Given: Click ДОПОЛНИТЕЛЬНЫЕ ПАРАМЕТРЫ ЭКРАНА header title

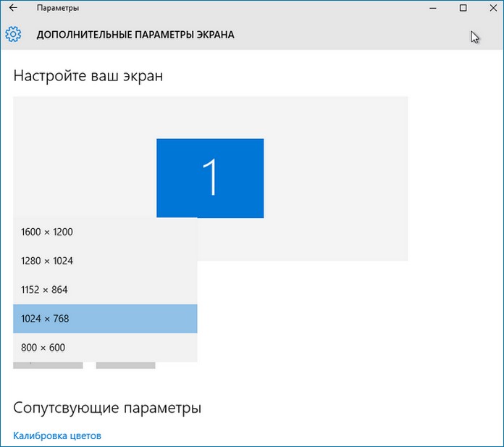Looking at the screenshot, I should (x=135, y=35).
